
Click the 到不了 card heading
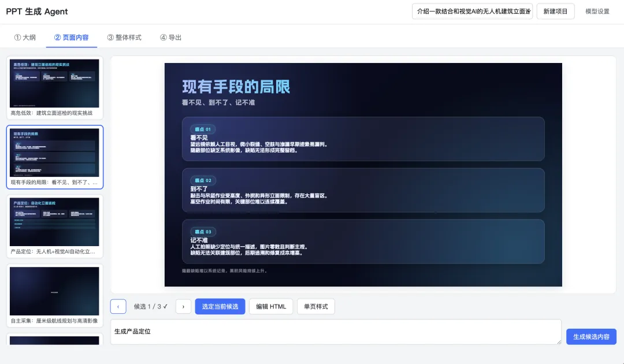199,189
